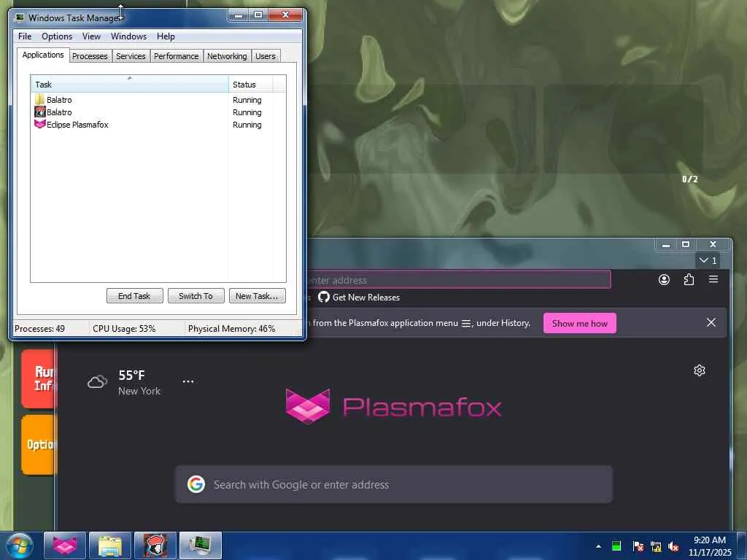Switch to the Performance tab

pyautogui.click(x=177, y=56)
